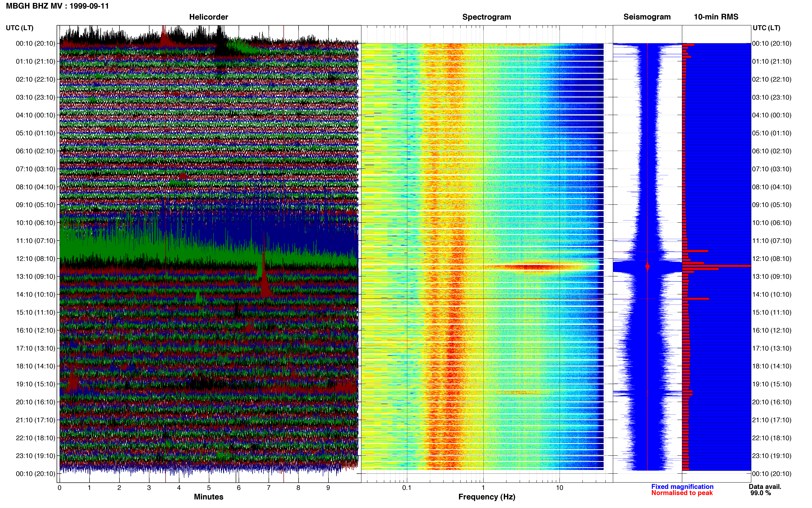Click Helicorder time label 15:10 (11:10)
This screenshot has width=812, height=508.
pyautogui.click(x=36, y=313)
